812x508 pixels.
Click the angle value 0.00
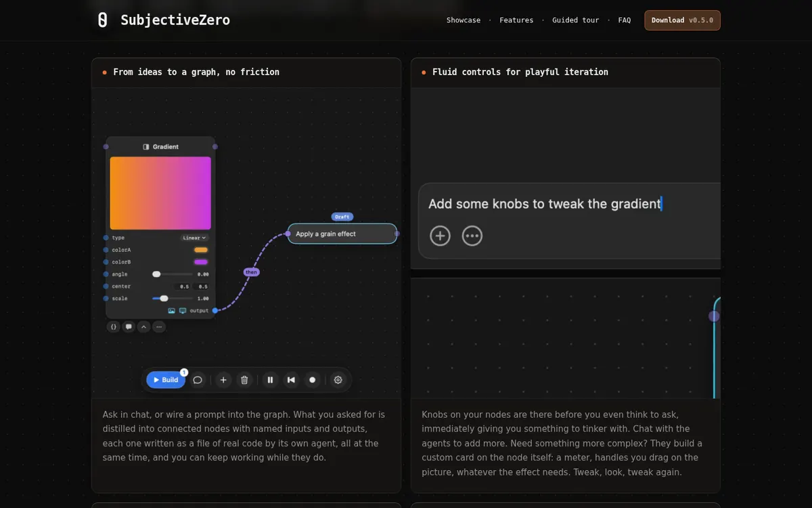tap(203, 274)
